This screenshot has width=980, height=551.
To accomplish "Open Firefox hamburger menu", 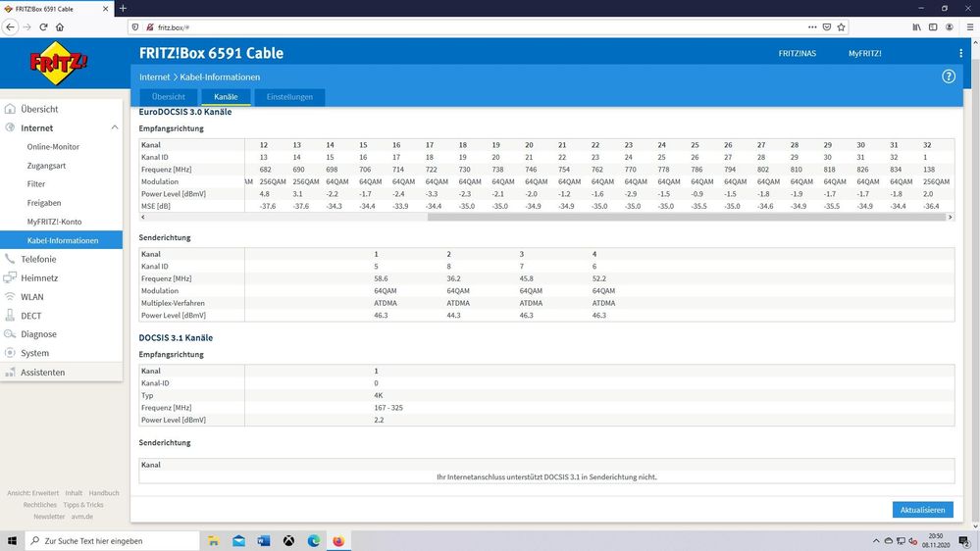I will pos(970,26).
